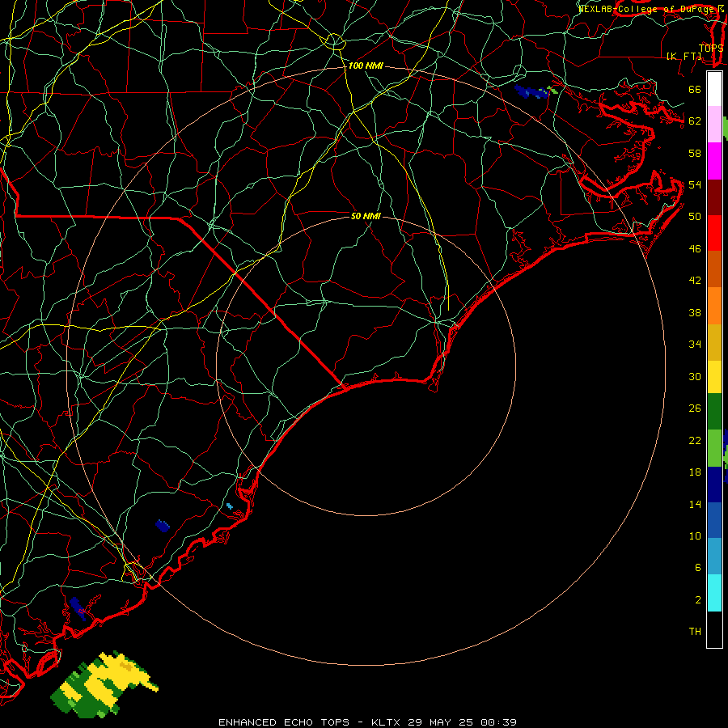728x728 pixels.
Task: Click the legend value "26"
Action: coord(695,408)
